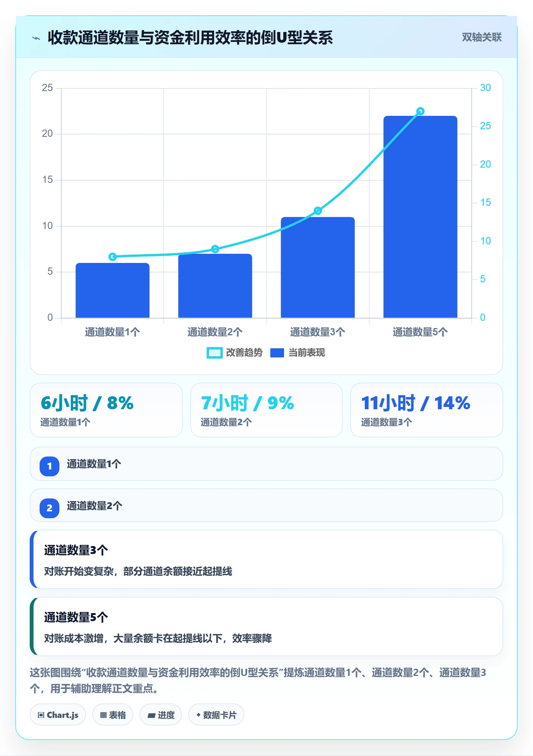The width and height of the screenshot is (533, 756).
Task: Click the x-axis label 通道数量5个
Action: pyautogui.click(x=420, y=332)
